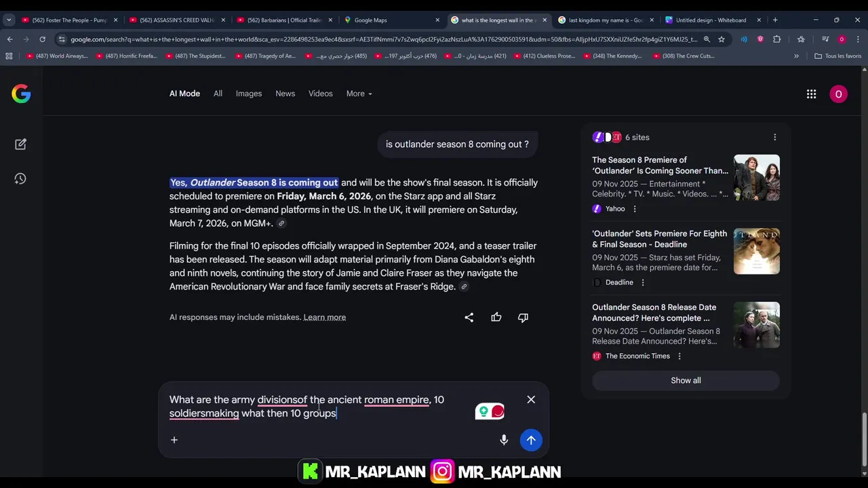Open 'The Season 8 Premiere of Outlander' article
The width and height of the screenshot is (868, 488).
[x=660, y=165]
